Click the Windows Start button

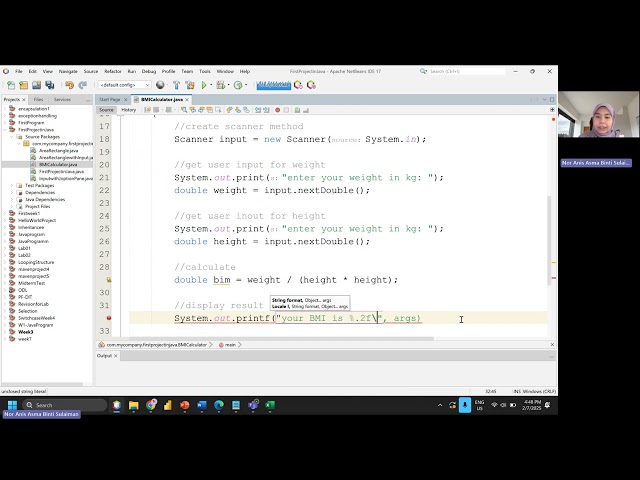point(12,405)
